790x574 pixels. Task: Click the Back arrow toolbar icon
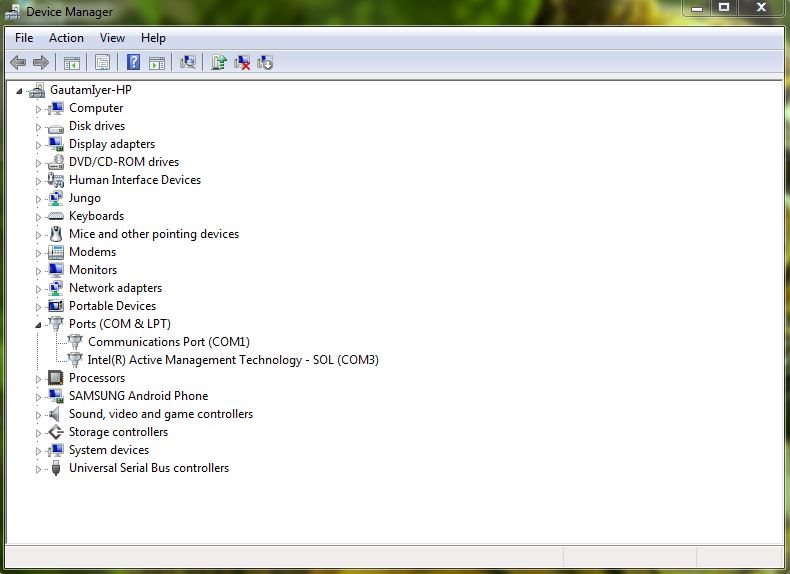coord(18,62)
